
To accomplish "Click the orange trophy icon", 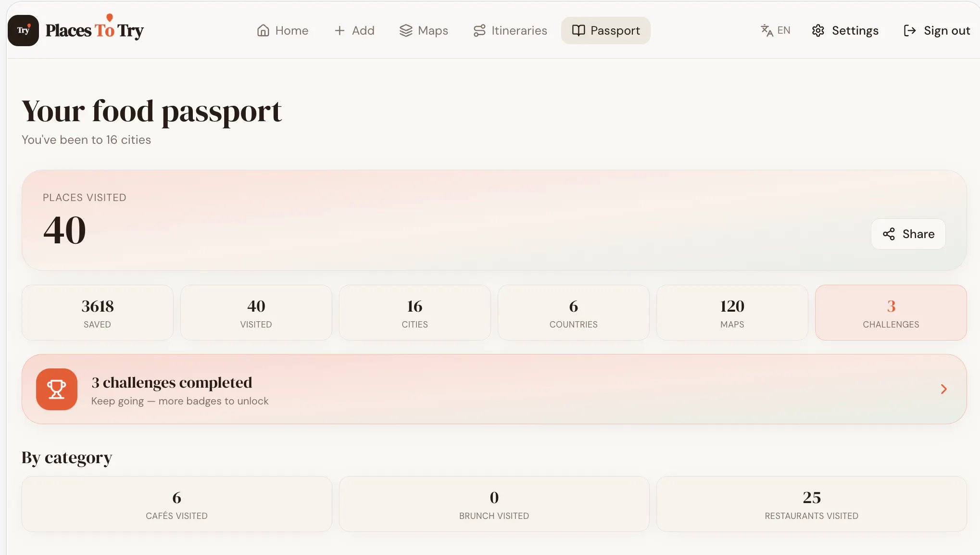I will (x=57, y=389).
